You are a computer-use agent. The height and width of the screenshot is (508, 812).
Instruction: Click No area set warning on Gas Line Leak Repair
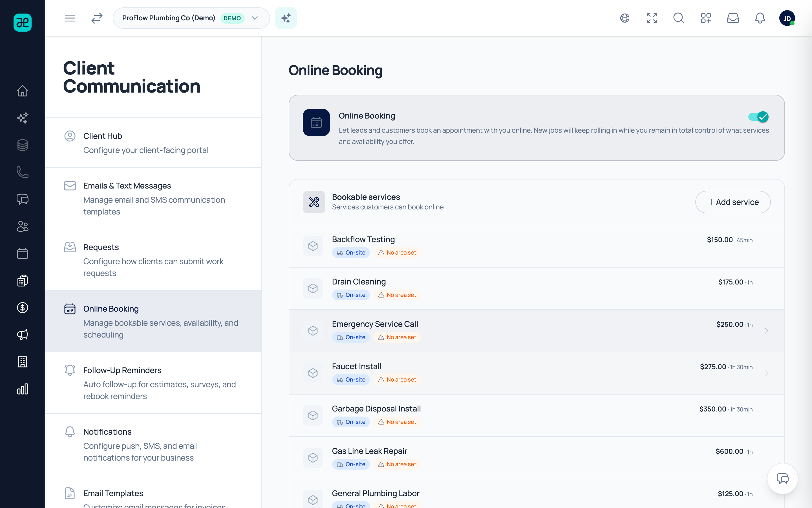coord(397,464)
